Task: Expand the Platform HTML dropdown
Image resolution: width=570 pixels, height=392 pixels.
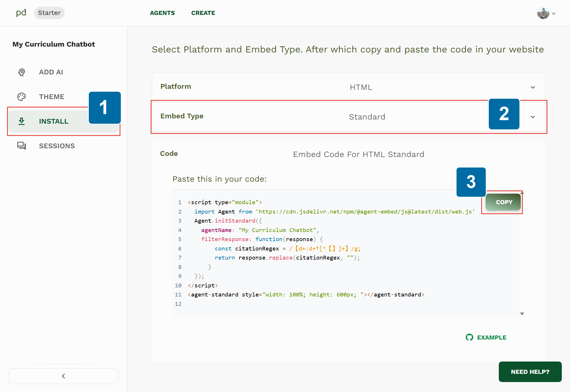Action: pos(532,87)
